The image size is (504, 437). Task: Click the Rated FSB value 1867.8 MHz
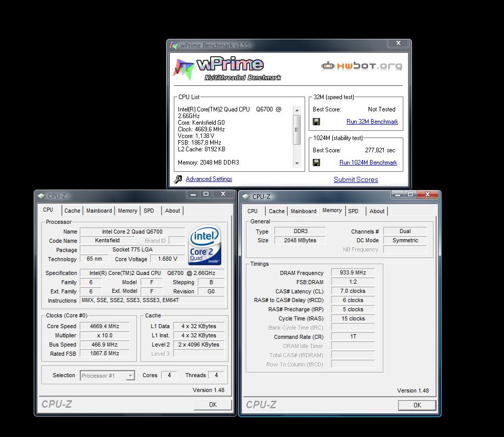104,354
